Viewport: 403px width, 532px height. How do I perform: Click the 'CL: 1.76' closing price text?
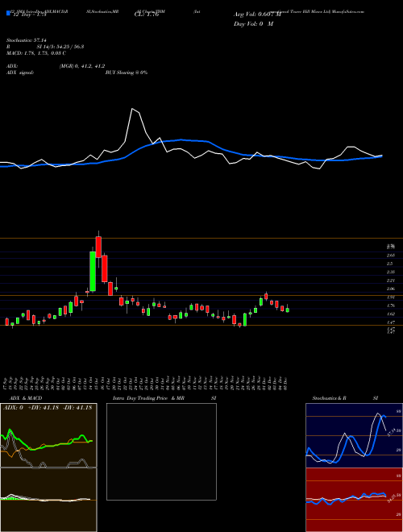146,15
